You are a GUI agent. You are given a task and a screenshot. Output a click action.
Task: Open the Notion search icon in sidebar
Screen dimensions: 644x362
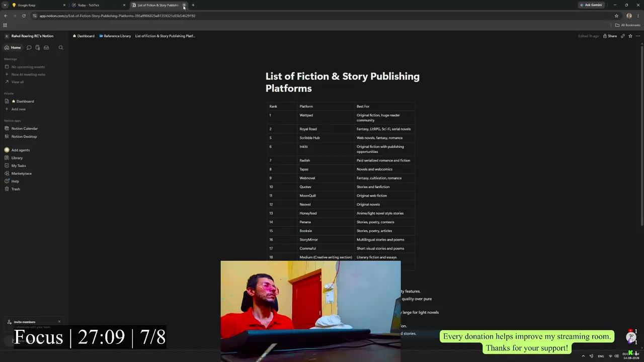pos(61,48)
